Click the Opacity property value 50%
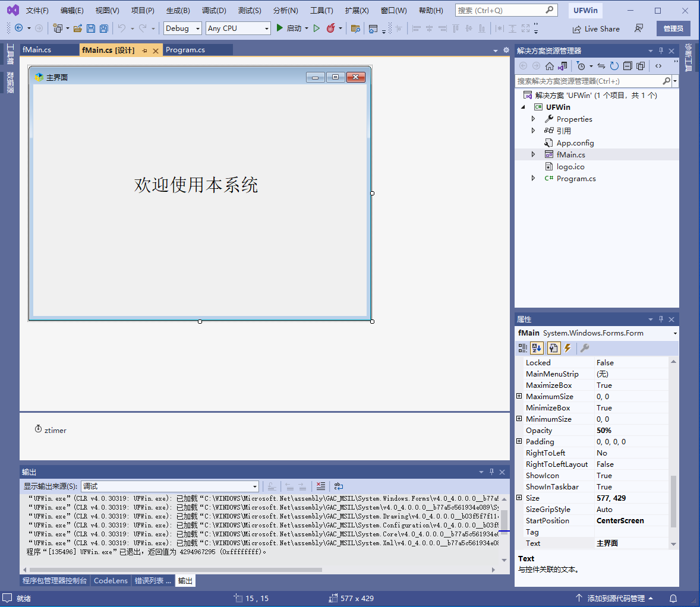The height and width of the screenshot is (607, 700). (x=604, y=430)
